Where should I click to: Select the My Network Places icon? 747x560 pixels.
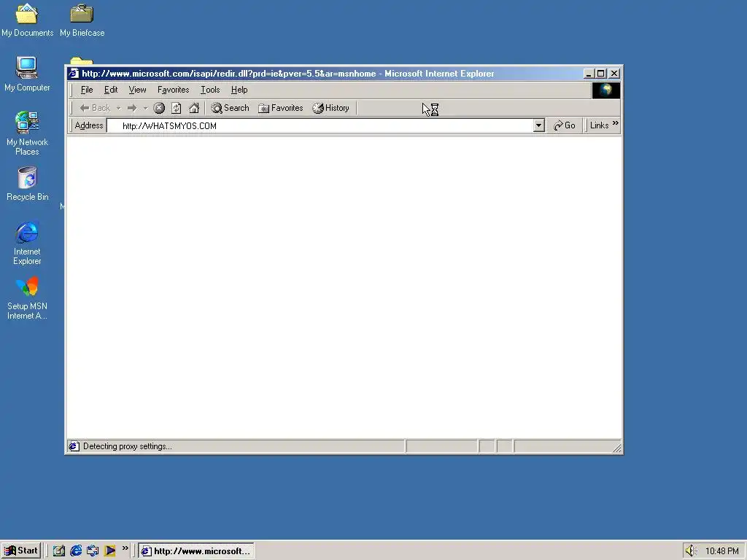coord(27,133)
